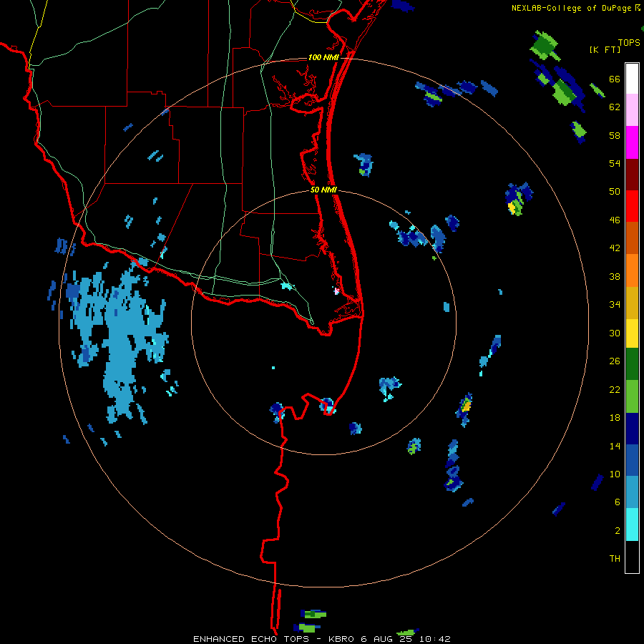644x644 pixels.
Task: Click the legend value "2"
Action: (x=618, y=531)
